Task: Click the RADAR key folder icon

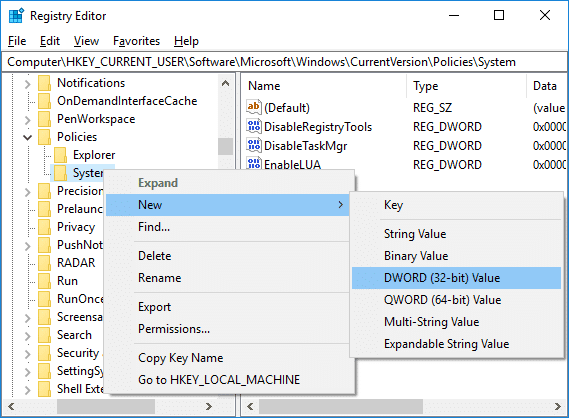Action: (x=45, y=263)
